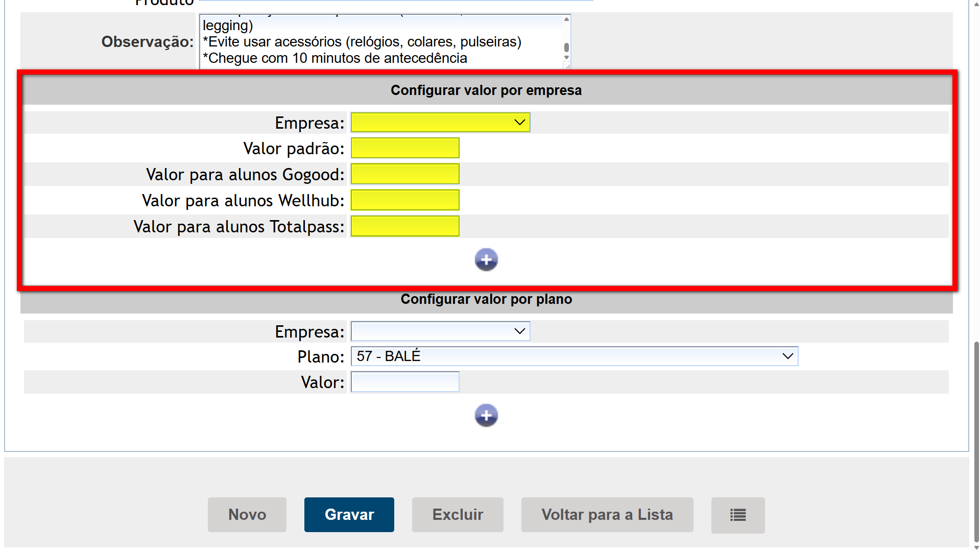The image size is (980, 551).
Task: Click the plus icon under the plano Valor field
Action: (x=486, y=415)
